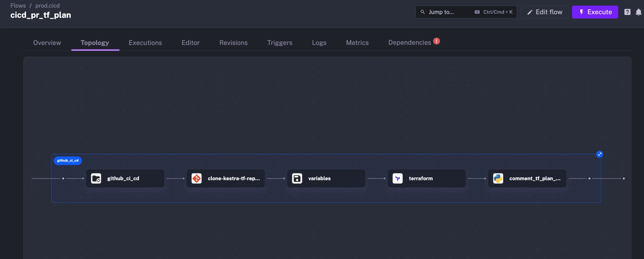Click the lightning bolt icon on Execute
This screenshot has height=259, width=644.
pyautogui.click(x=582, y=12)
